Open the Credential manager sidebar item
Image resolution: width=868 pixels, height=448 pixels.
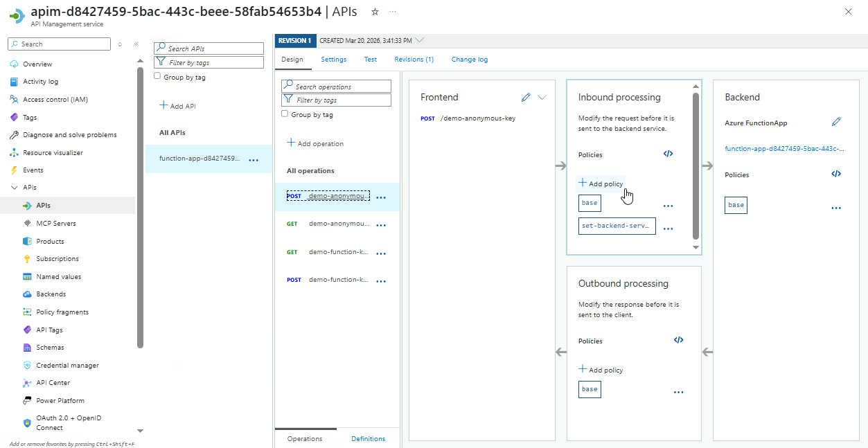point(67,365)
